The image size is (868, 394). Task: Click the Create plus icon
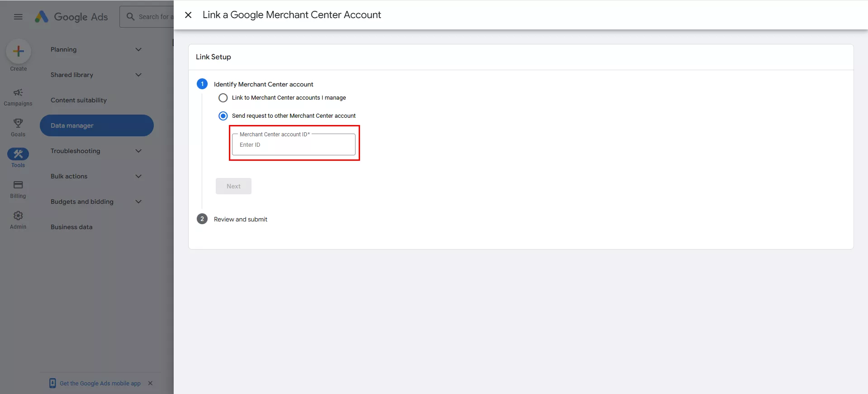click(x=19, y=51)
